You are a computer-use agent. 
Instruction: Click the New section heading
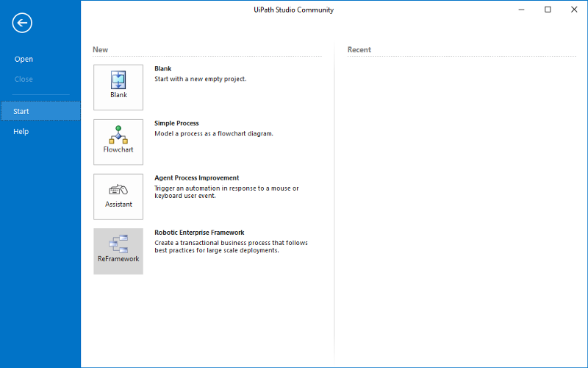(x=101, y=49)
